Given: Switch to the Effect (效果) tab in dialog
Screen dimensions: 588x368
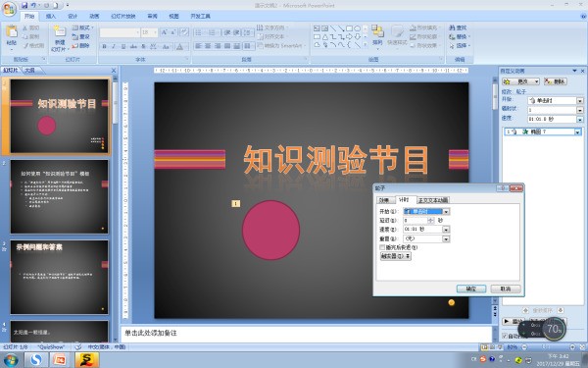Looking at the screenshot, I should click(385, 200).
